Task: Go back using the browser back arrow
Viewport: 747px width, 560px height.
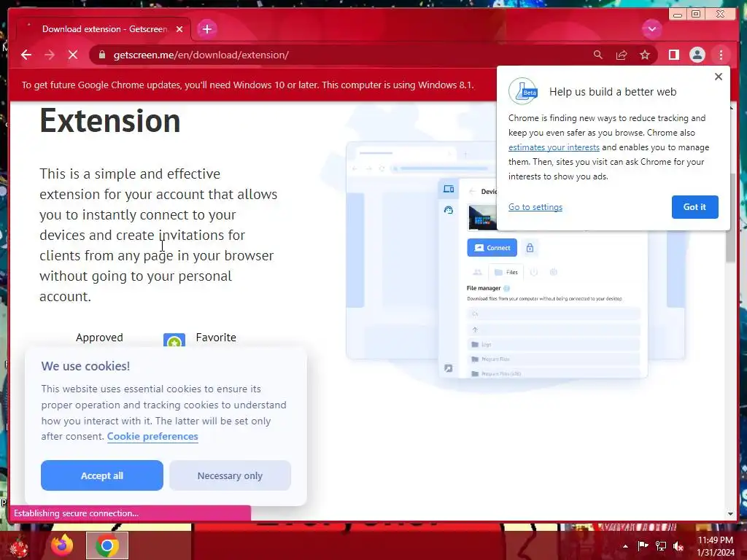Action: 26,55
